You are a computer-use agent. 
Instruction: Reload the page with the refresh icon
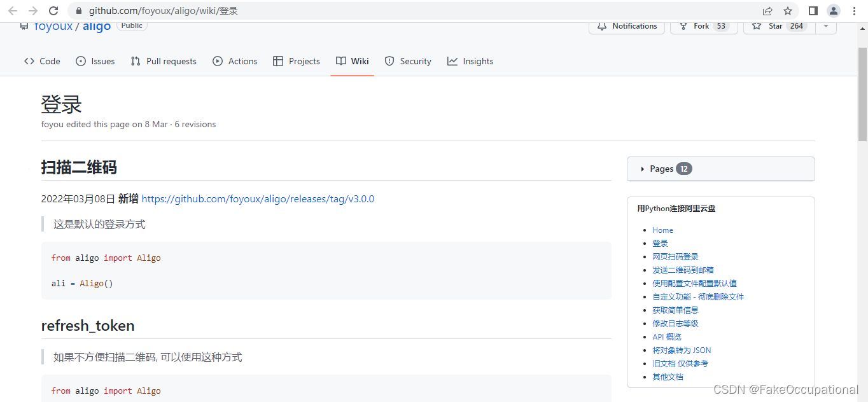53,11
